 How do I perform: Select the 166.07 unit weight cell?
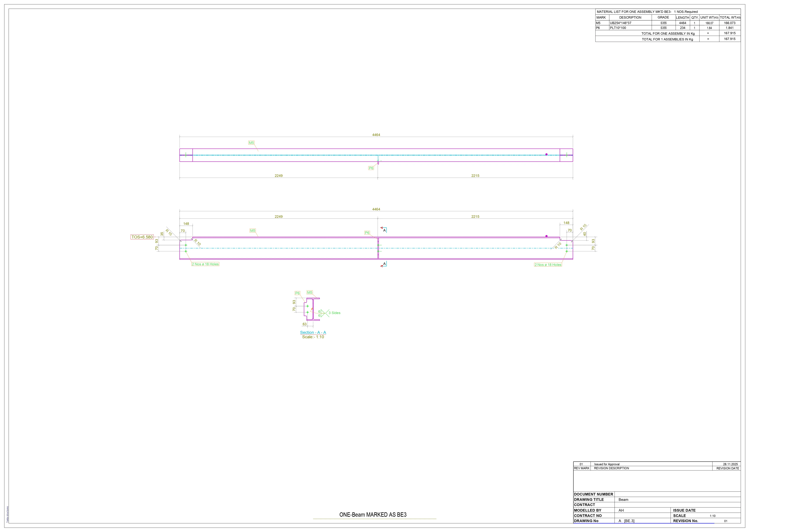pos(709,23)
